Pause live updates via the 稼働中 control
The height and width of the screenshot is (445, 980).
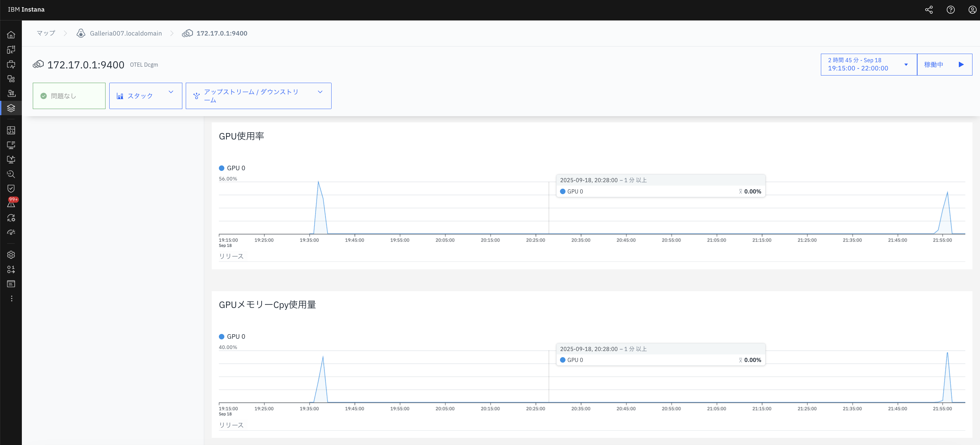pos(944,64)
